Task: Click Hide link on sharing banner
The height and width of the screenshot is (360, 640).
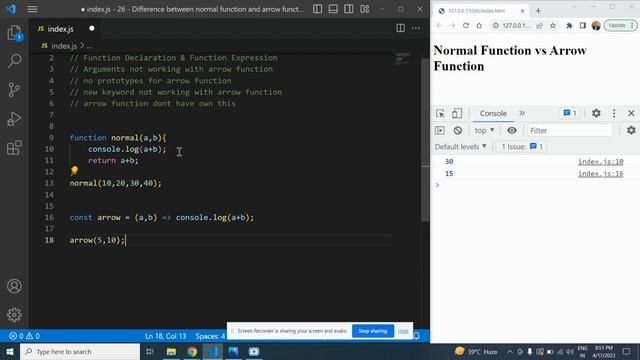Action: [x=403, y=331]
